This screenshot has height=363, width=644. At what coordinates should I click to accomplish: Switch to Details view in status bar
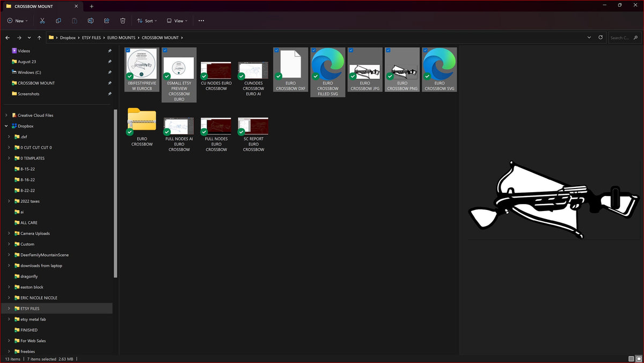[631, 359]
